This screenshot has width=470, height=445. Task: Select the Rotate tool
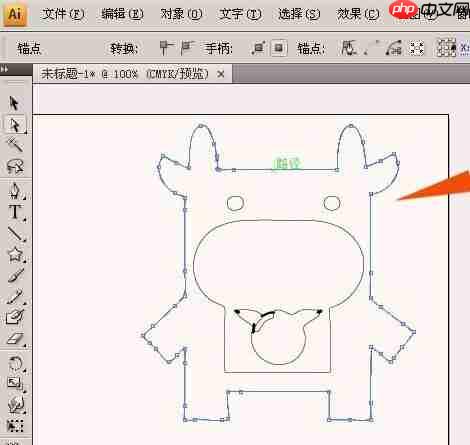tap(15, 363)
